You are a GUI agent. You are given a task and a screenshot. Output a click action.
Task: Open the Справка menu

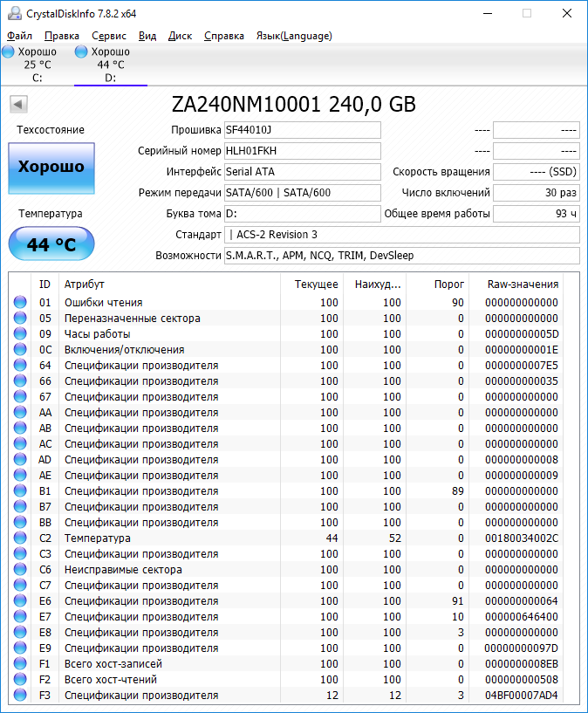[224, 36]
